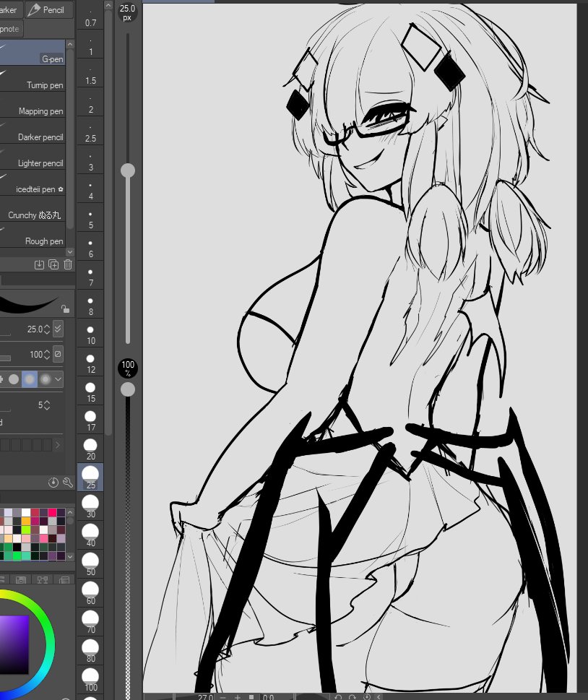The height and width of the screenshot is (700, 588).
Task: Zoom out with minus in status bar
Action: click(x=223, y=697)
